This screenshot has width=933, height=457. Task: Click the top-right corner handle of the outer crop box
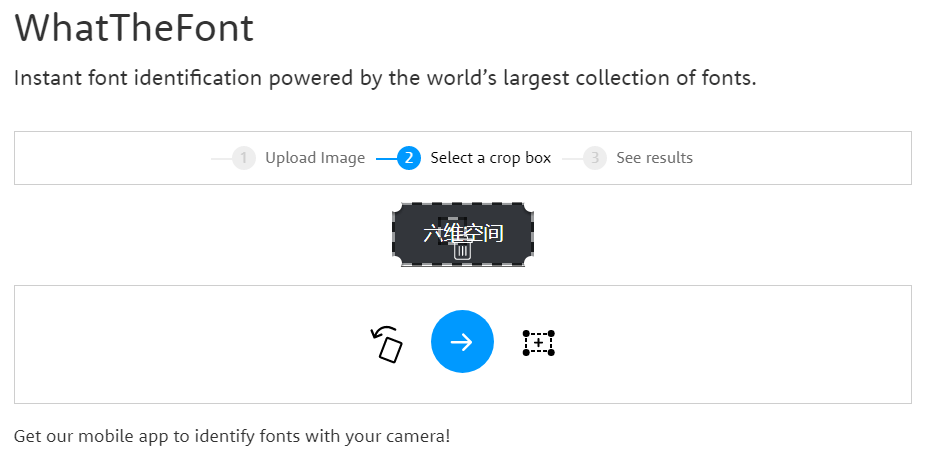coord(530,205)
